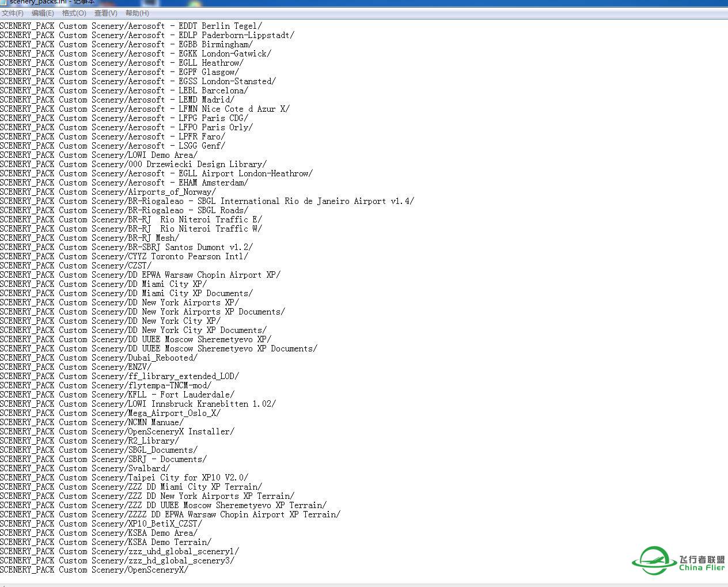
Task: Click the LOWI Innsbruck Kranebitten 1.02 line
Action: (138, 404)
